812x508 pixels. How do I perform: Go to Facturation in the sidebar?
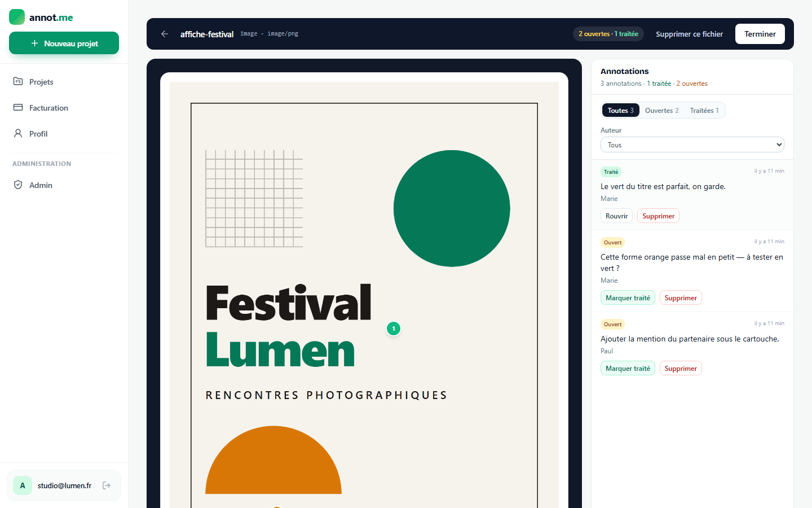64,108
